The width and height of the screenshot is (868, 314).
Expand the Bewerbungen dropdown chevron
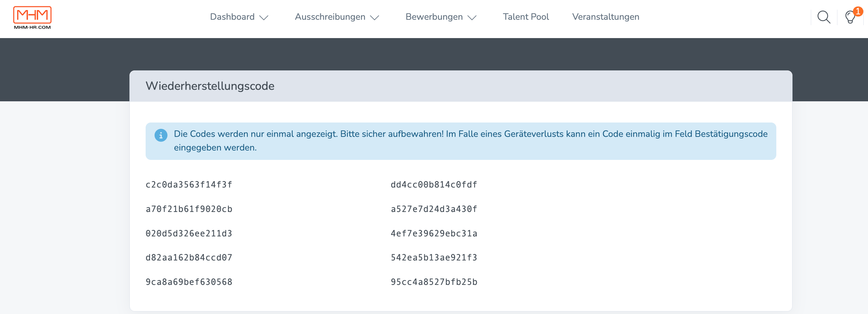tap(472, 18)
